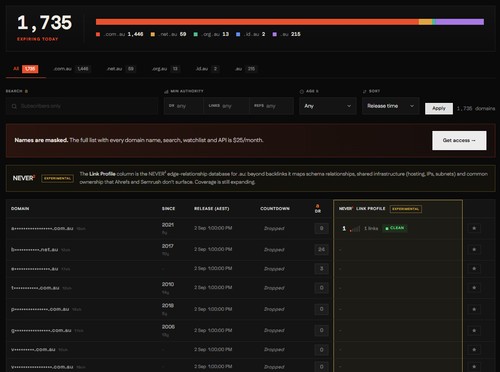This screenshot has height=372, width=500.
Task: Click the DR value 3 cell
Action: pyautogui.click(x=321, y=269)
